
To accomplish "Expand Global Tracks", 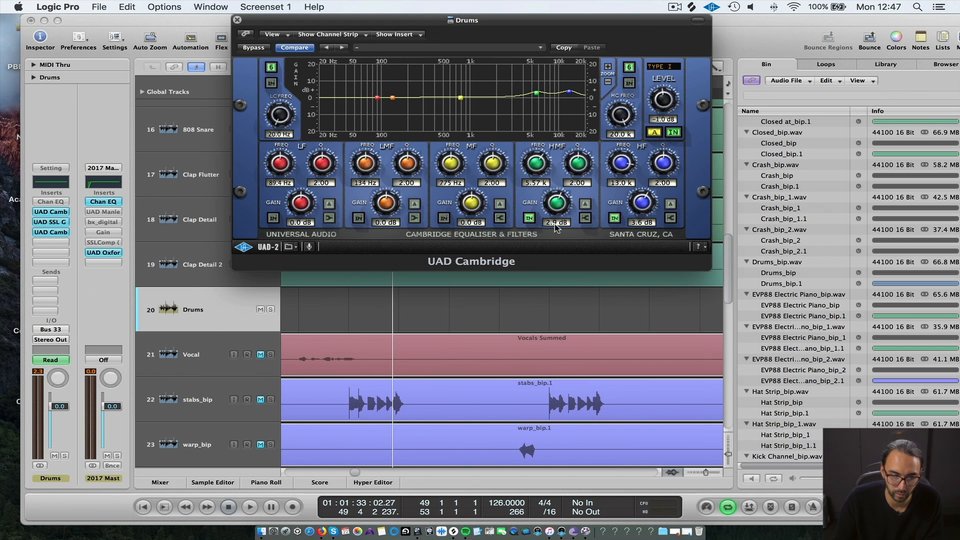I will (142, 91).
